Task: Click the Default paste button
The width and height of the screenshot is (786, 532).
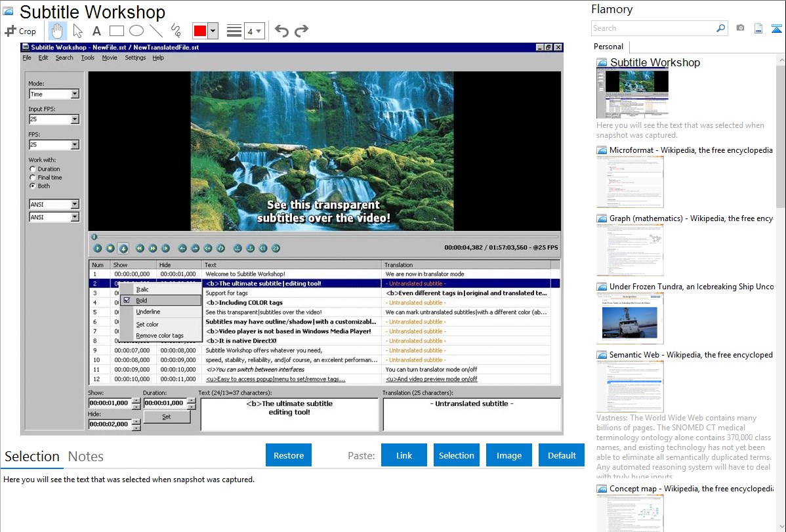Action: click(562, 455)
